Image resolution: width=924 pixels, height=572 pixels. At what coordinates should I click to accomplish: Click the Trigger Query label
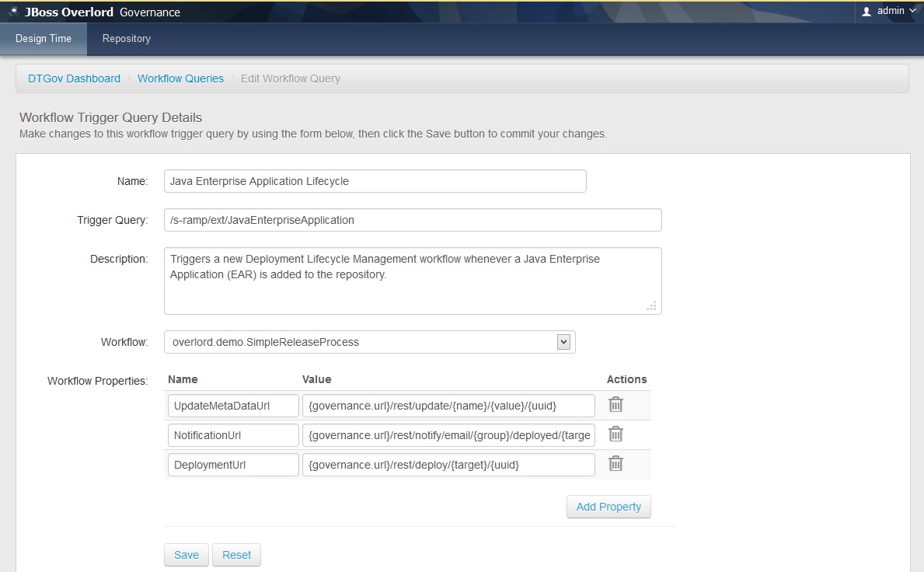click(113, 220)
